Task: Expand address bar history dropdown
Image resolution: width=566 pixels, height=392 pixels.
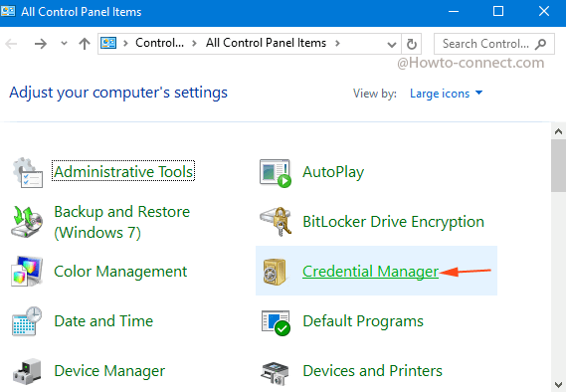Action: [392, 45]
